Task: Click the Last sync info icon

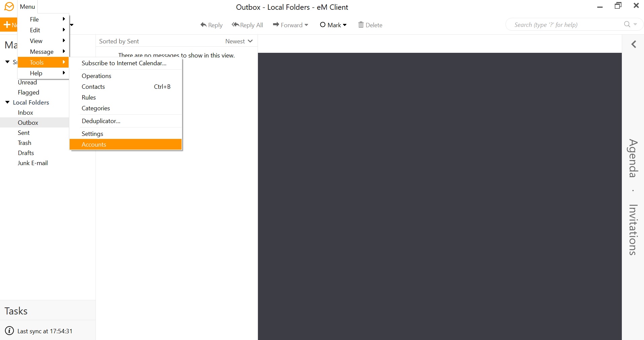Action: coord(9,331)
